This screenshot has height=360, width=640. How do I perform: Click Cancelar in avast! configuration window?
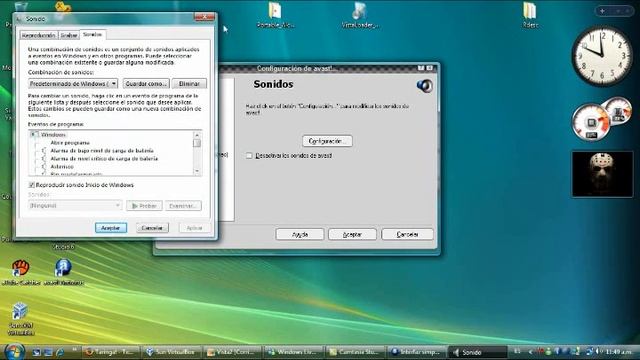pos(407,234)
